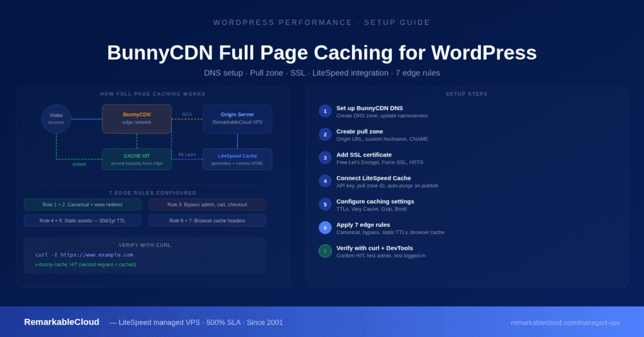Select the Origin Server box
This screenshot has width=644, height=337.
237,119
